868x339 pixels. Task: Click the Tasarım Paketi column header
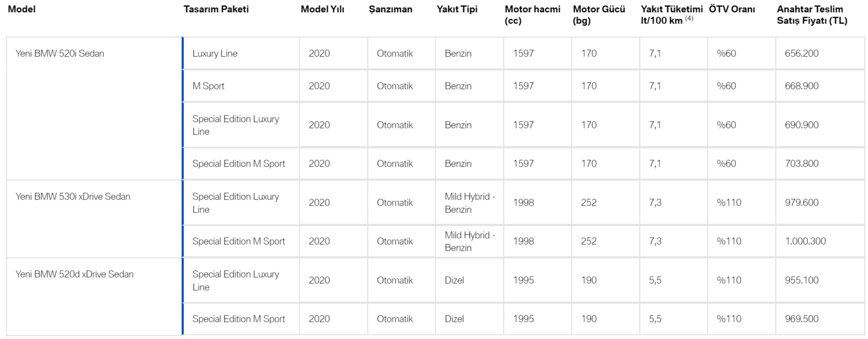216,9
